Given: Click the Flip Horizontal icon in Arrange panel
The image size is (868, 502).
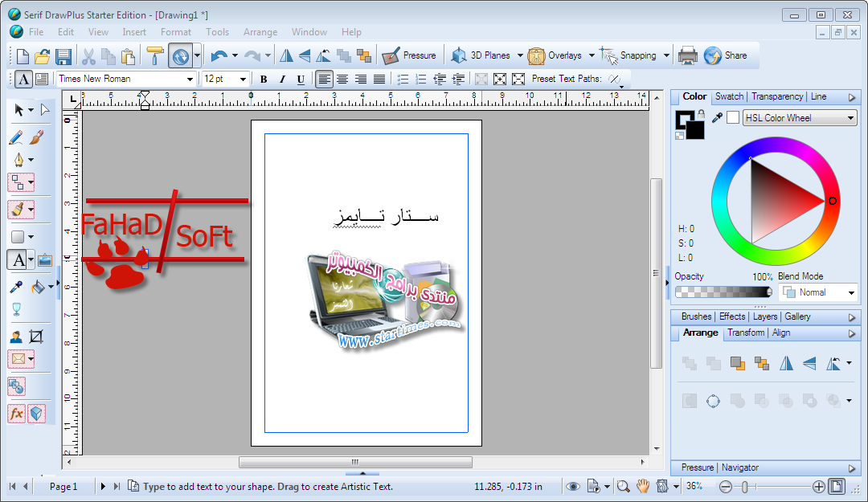Looking at the screenshot, I should tap(785, 364).
